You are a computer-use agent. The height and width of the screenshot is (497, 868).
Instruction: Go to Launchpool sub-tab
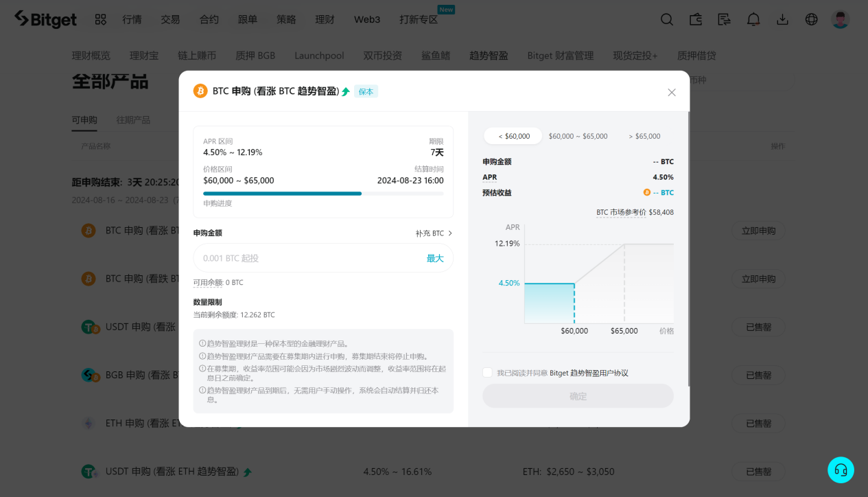(x=319, y=56)
